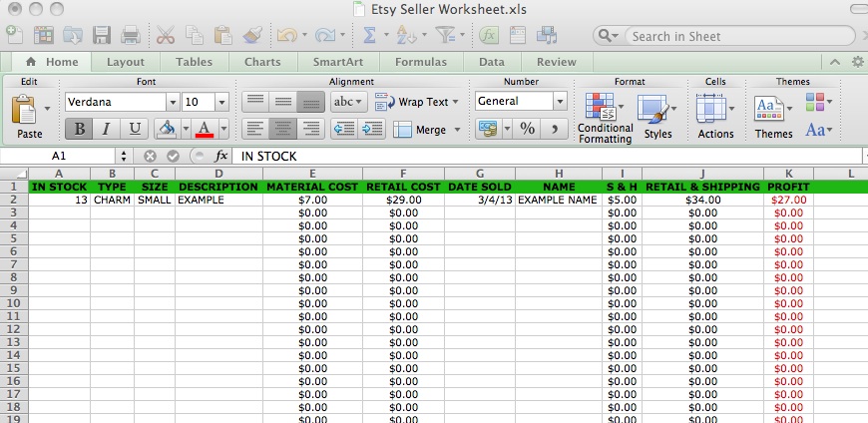Increase the cell indent

click(372, 129)
